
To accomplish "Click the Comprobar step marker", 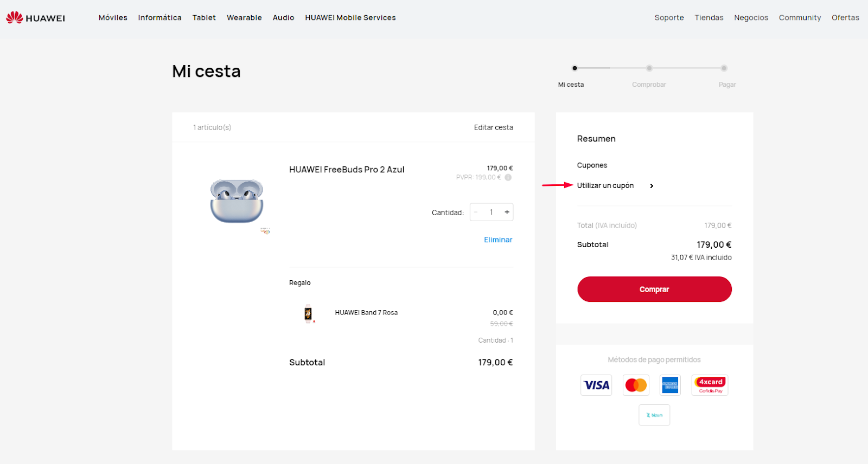I will [649, 68].
